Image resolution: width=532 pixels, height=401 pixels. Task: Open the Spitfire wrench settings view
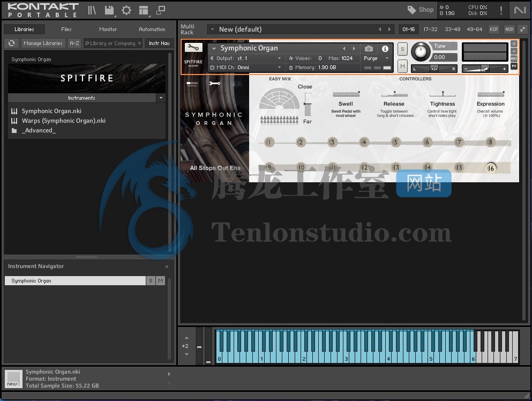[x=214, y=83]
